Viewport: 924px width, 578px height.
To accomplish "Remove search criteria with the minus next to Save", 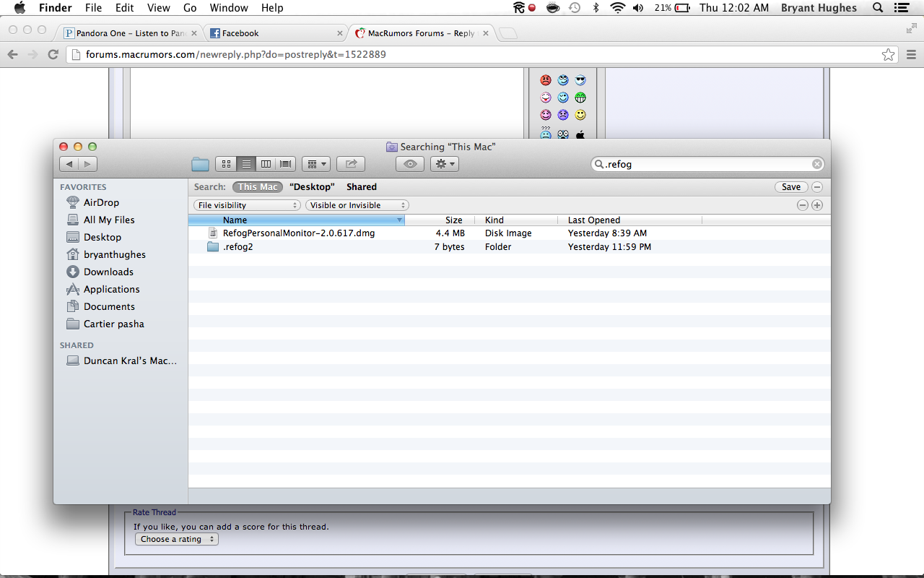I will [x=817, y=186].
